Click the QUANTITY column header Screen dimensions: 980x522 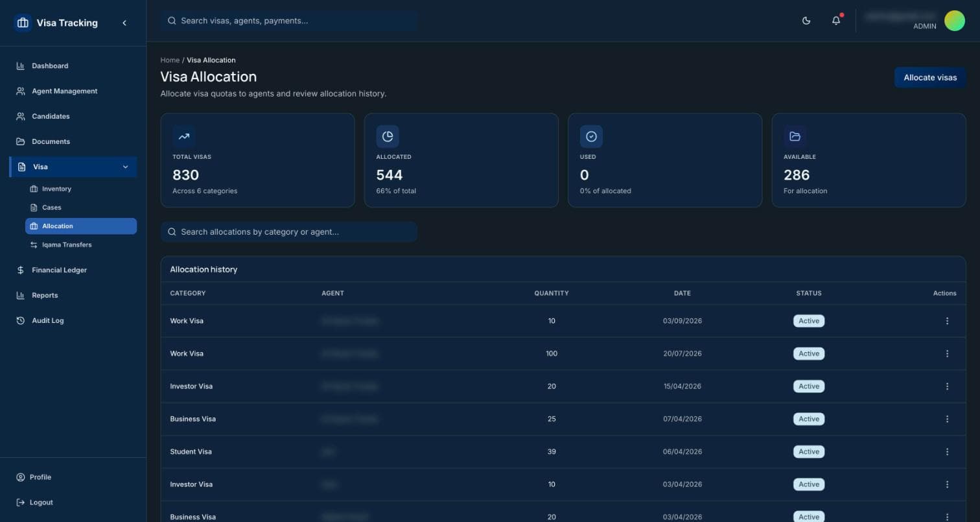[x=552, y=294]
